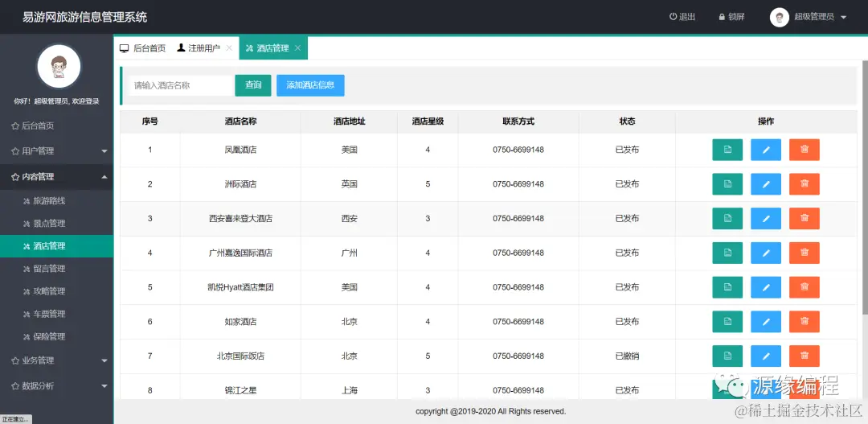Click the header avatar icon
868x424 pixels.
[x=779, y=17]
